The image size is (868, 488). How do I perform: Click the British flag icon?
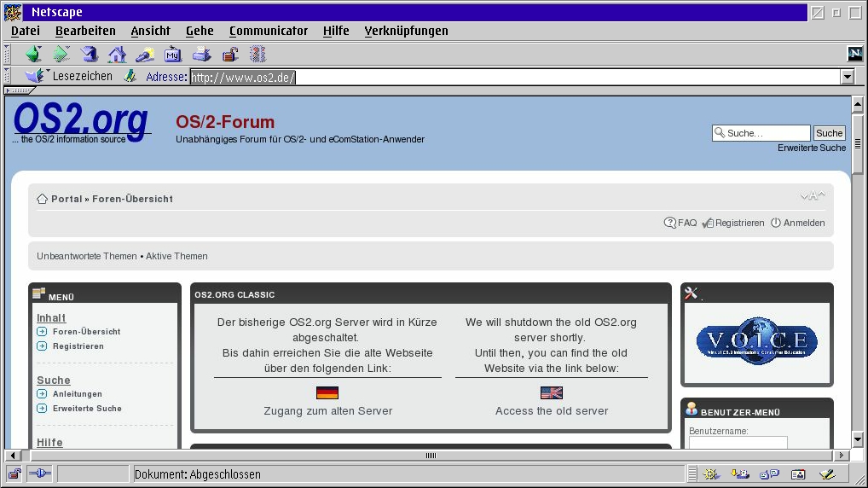coord(552,392)
